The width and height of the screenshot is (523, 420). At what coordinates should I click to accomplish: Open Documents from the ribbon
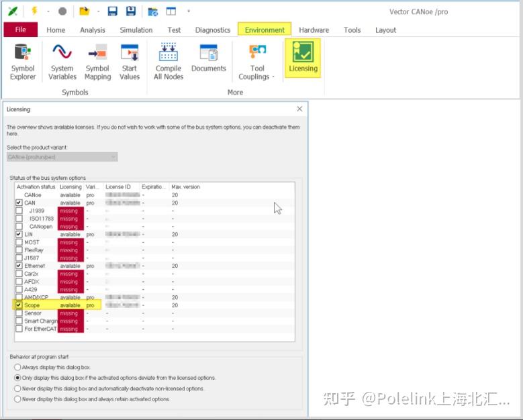[x=209, y=58]
